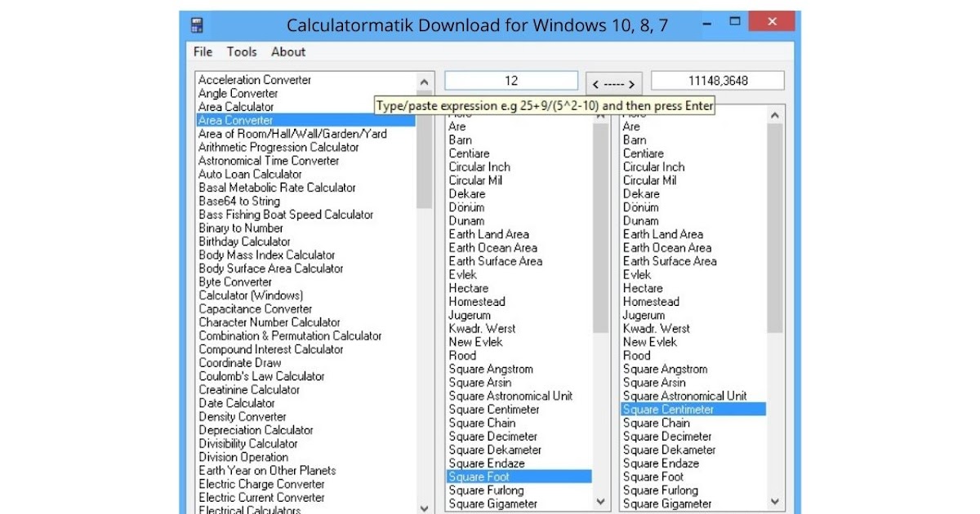980x514 pixels.
Task: Select Electric Current Converter
Action: tap(261, 497)
